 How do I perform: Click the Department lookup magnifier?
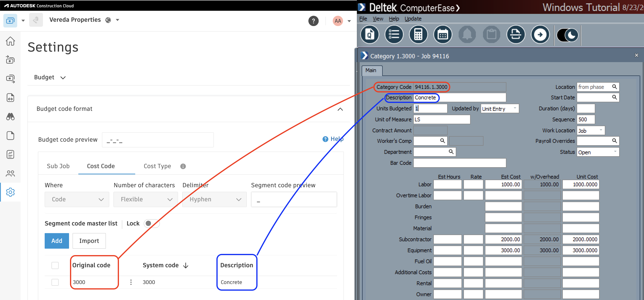click(451, 152)
